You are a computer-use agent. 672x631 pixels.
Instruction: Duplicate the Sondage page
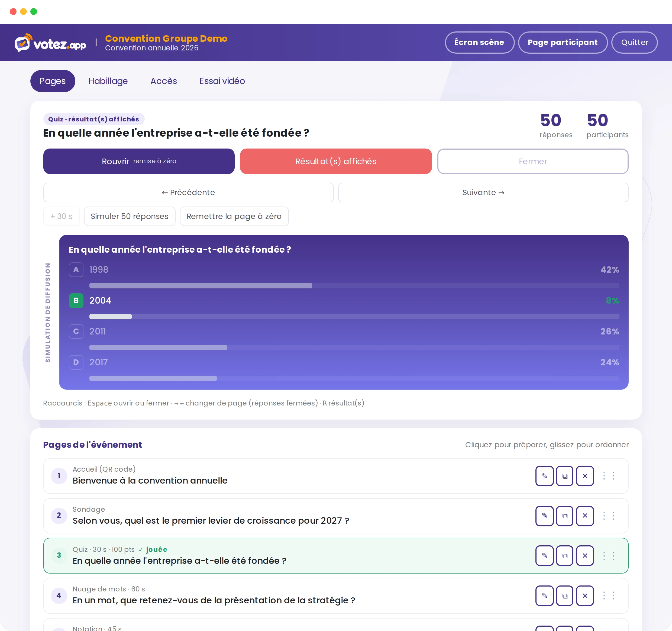pyautogui.click(x=564, y=516)
